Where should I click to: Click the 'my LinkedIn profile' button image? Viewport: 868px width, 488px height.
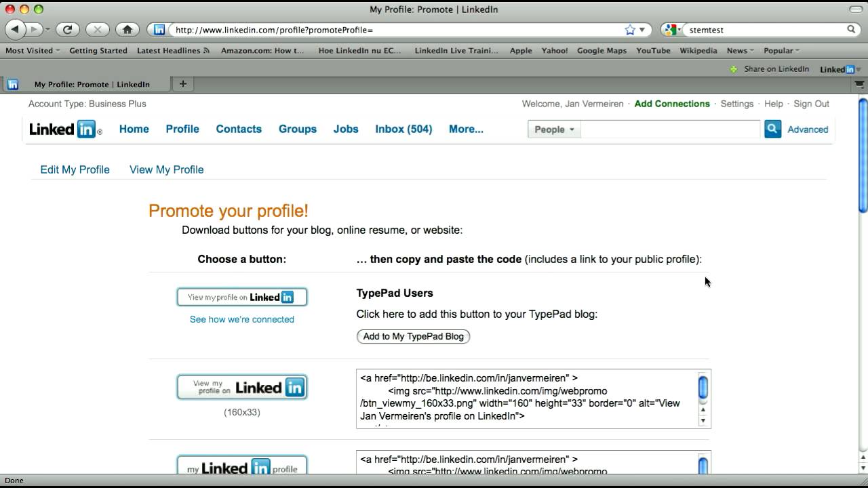242,465
